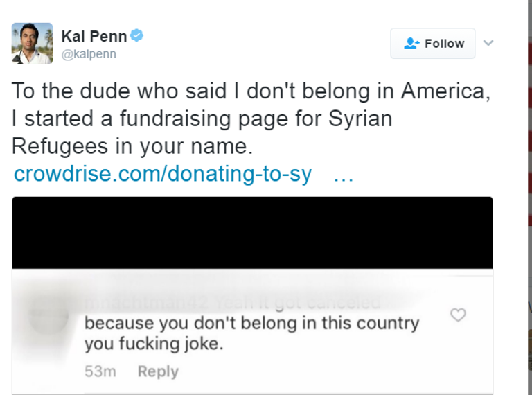532x395 pixels.
Task: Click the 53m comment timestamp
Action: pyautogui.click(x=100, y=371)
